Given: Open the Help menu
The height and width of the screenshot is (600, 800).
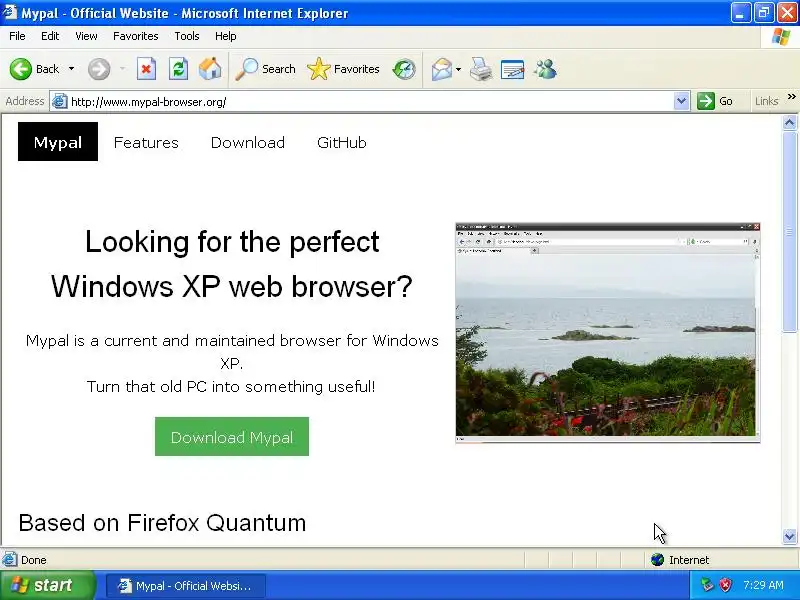Looking at the screenshot, I should point(226,36).
